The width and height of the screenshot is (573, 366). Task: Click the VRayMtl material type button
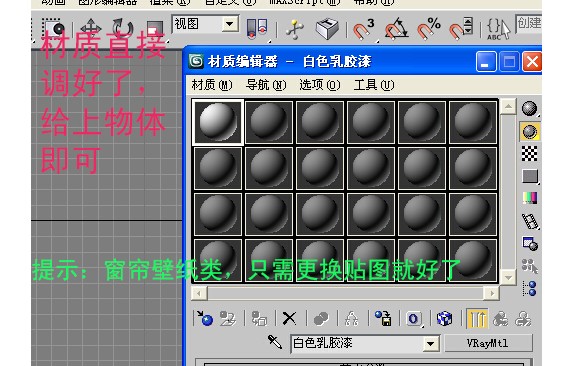(488, 343)
